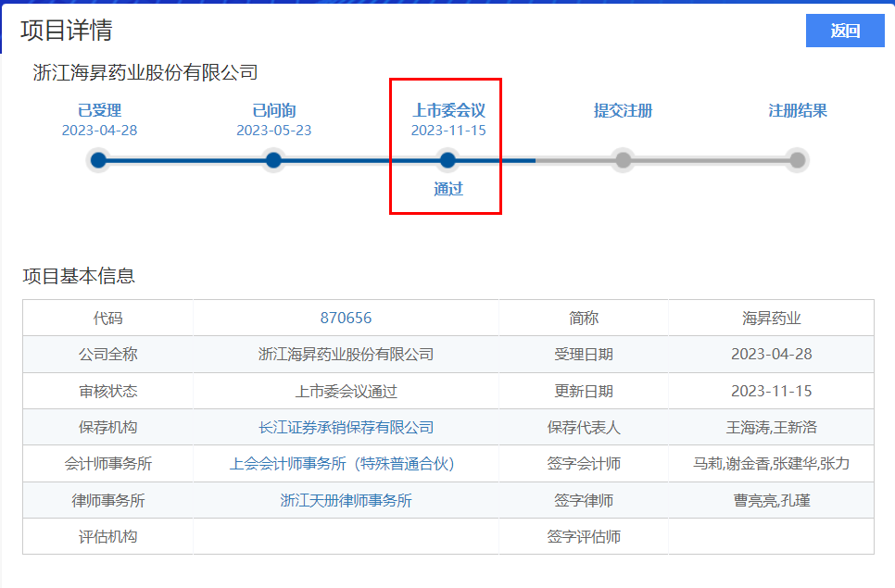The width and height of the screenshot is (895, 588).
Task: Click the 签字会计师 names cell
Action: tap(771, 464)
